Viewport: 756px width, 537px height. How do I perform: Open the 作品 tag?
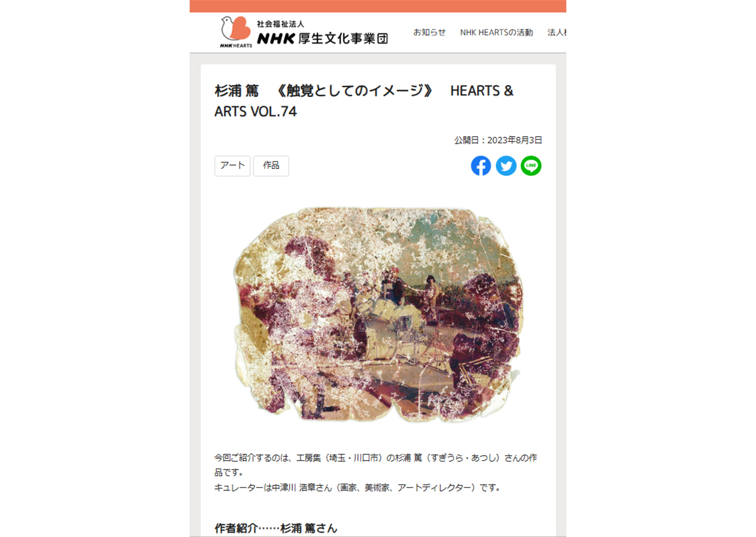pyautogui.click(x=271, y=166)
